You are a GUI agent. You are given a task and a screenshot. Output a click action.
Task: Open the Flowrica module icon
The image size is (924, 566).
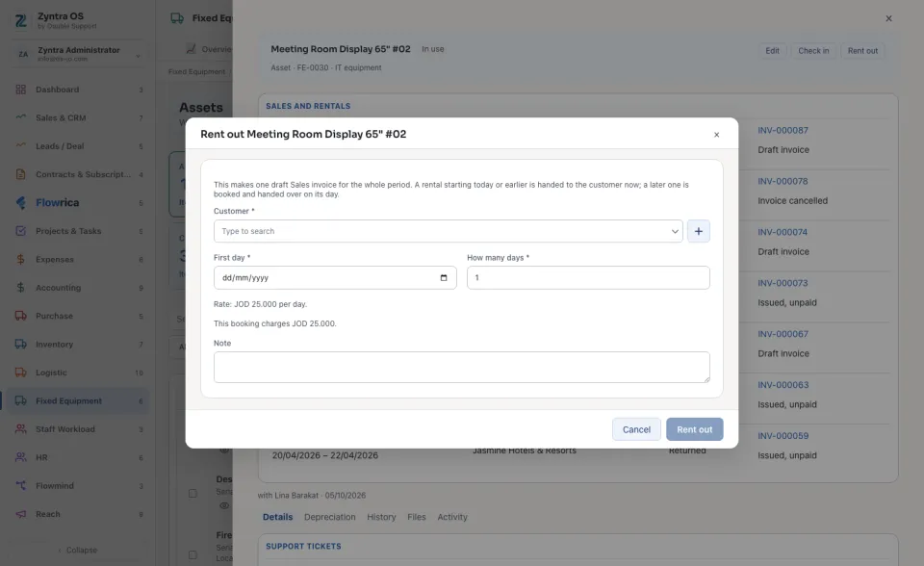pyautogui.click(x=20, y=203)
